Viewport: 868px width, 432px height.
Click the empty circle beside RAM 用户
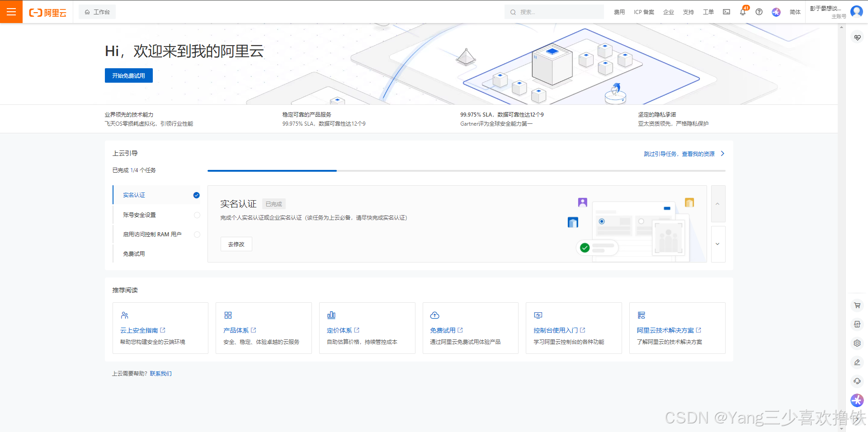pos(197,235)
